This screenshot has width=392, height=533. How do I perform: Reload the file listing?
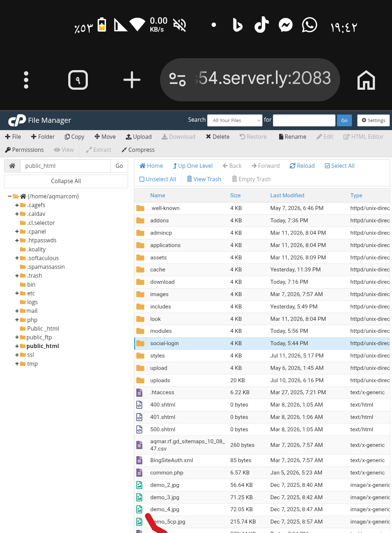click(302, 166)
